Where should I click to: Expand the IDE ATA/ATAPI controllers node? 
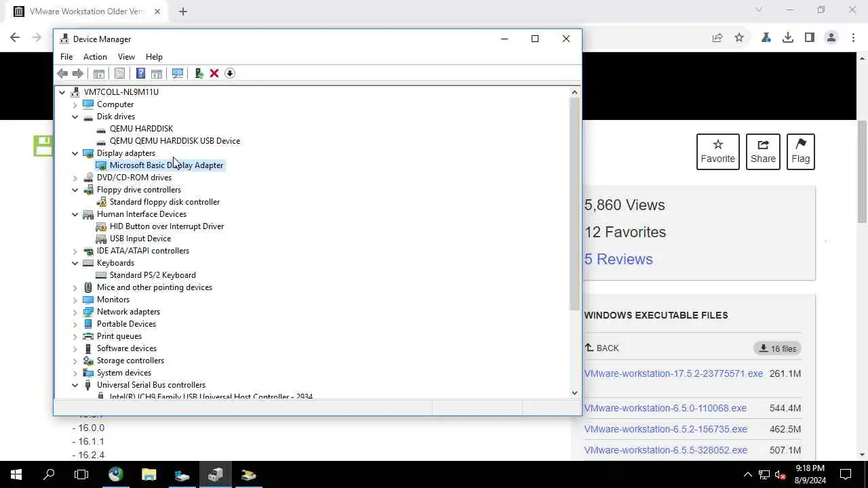(x=75, y=251)
